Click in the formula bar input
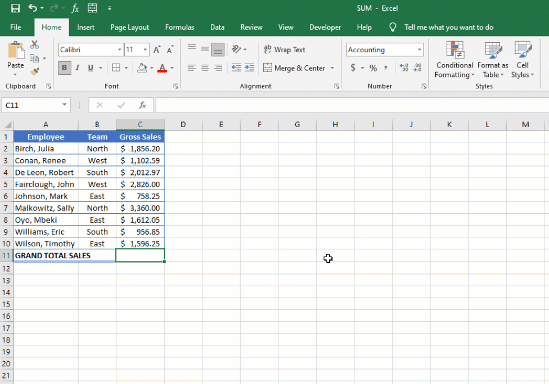The height and width of the screenshot is (384, 549). [x=352, y=105]
